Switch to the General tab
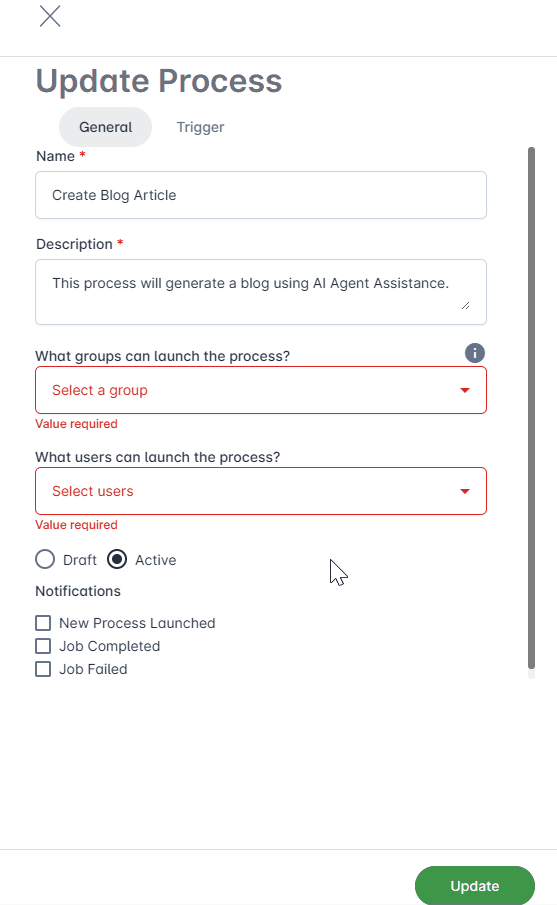 [106, 127]
